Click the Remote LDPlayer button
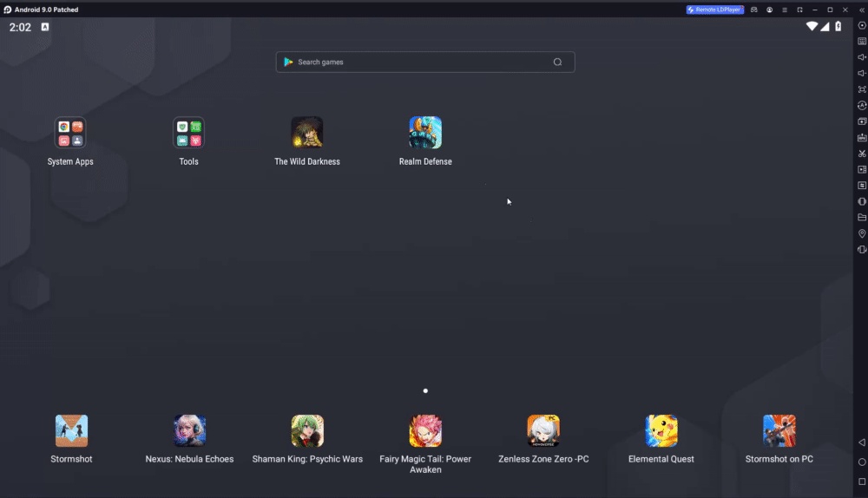 tap(714, 10)
